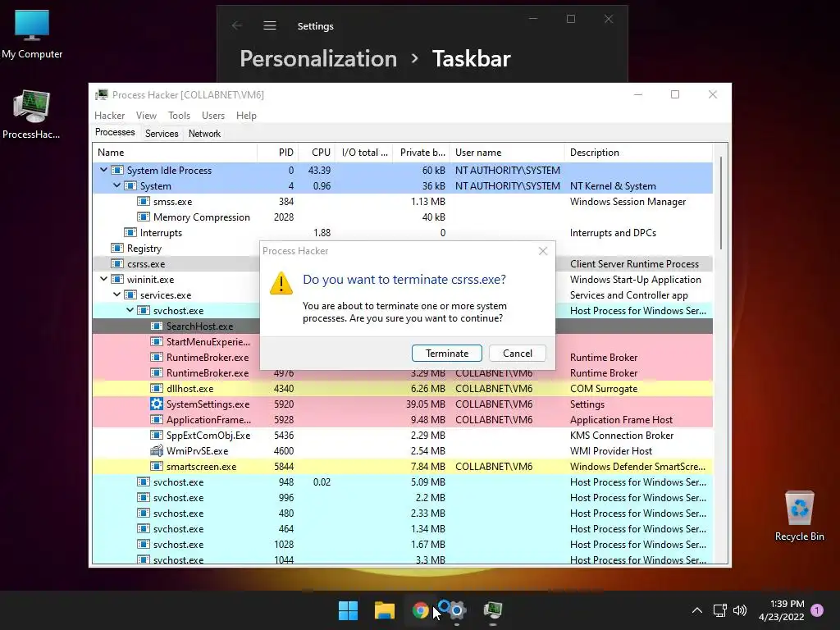840x630 pixels.
Task: Collapse the services.exe tree node
Action: 116,294
